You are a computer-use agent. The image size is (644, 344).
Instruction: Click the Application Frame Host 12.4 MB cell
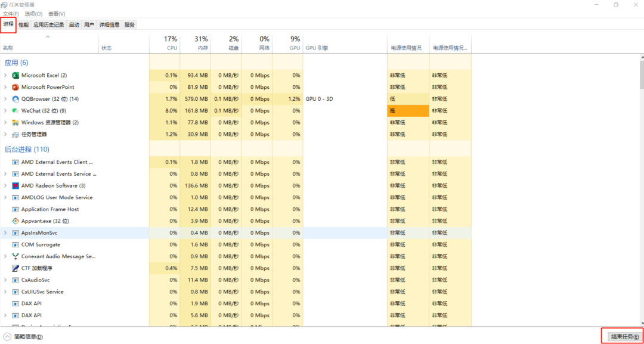[195, 209]
